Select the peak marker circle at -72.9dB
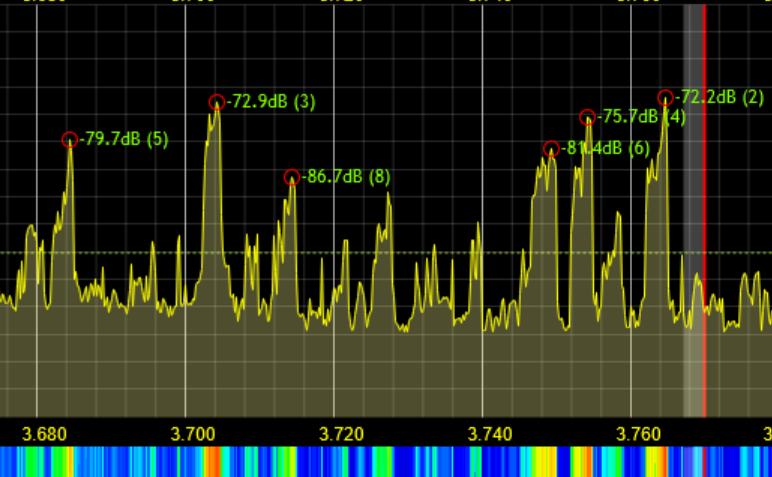Image resolution: width=772 pixels, height=477 pixels. tap(217, 102)
